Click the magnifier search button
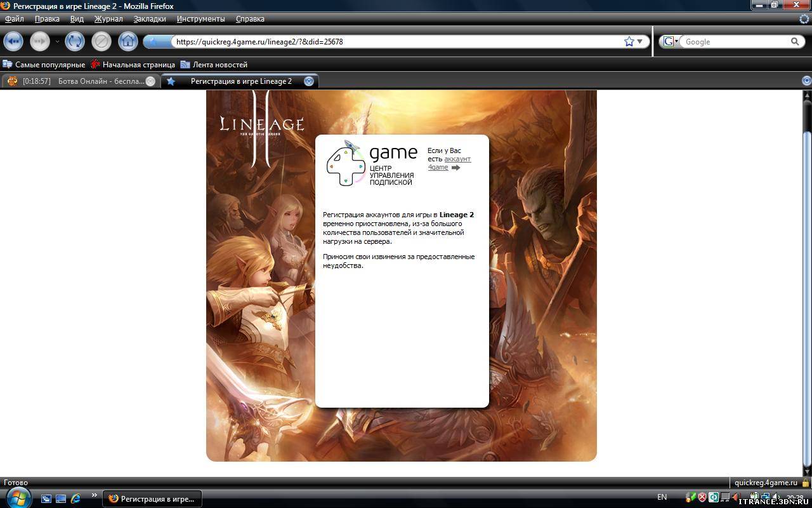812x508 pixels. point(795,42)
